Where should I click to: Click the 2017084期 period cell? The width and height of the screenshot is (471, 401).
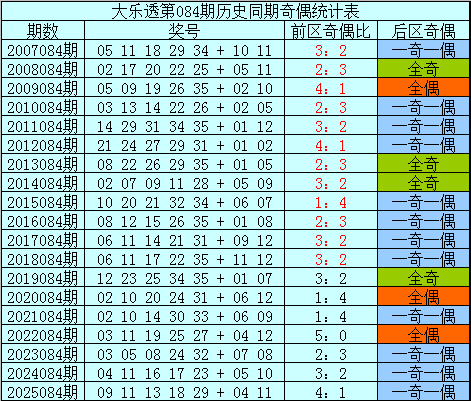[43, 240]
